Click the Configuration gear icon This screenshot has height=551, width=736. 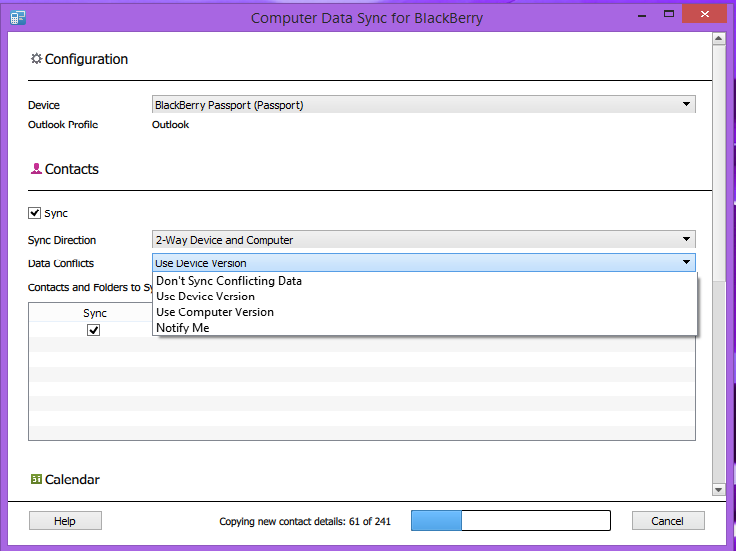tap(36, 58)
